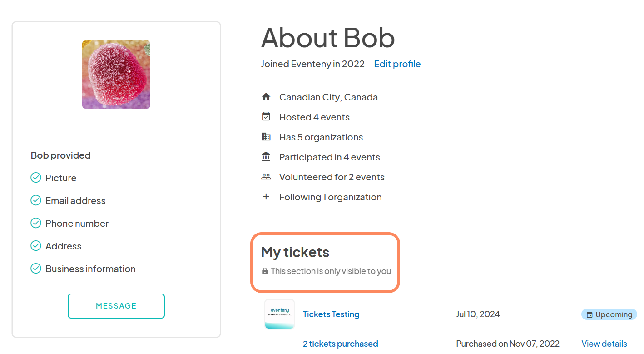
Task: Toggle the checkmark beside Business information
Action: pyautogui.click(x=36, y=268)
